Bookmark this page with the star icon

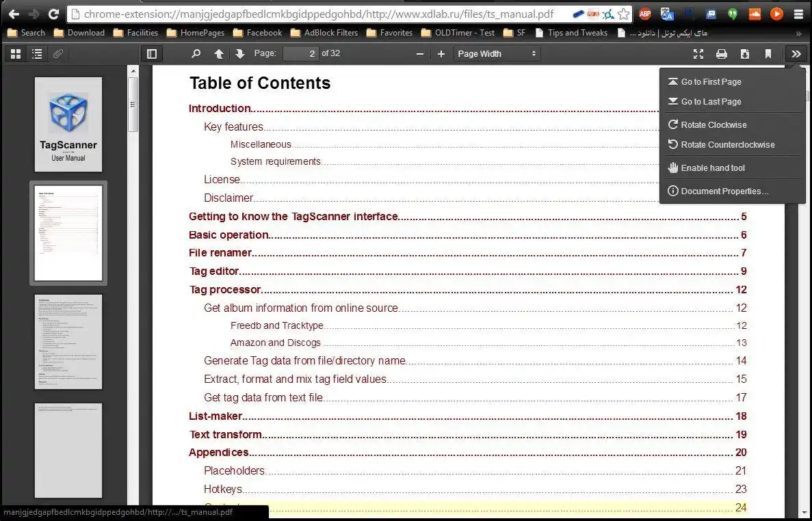(x=623, y=14)
